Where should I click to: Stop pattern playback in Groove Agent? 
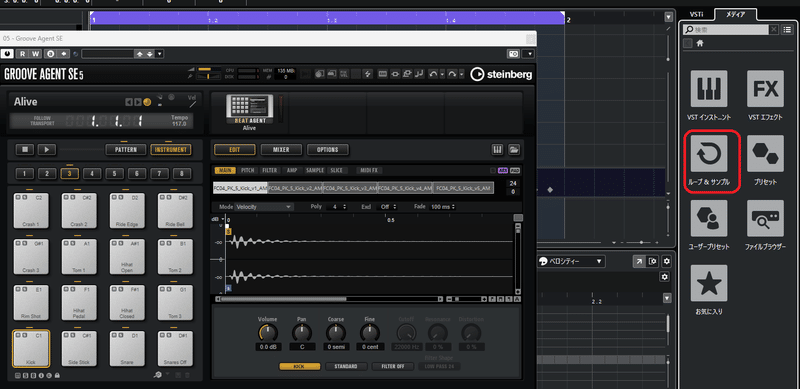point(24,150)
